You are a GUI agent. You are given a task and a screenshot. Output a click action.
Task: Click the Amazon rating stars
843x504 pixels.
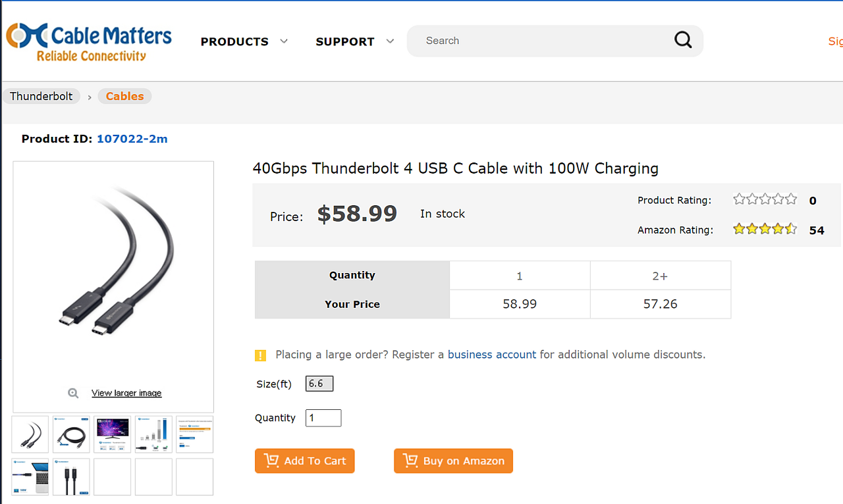pos(765,230)
